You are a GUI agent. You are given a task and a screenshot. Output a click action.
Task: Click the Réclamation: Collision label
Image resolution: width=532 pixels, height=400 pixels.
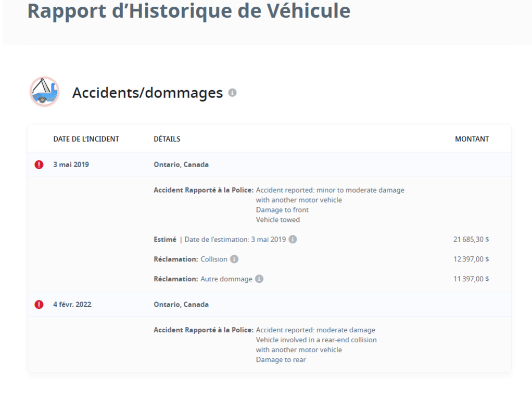[x=191, y=259]
